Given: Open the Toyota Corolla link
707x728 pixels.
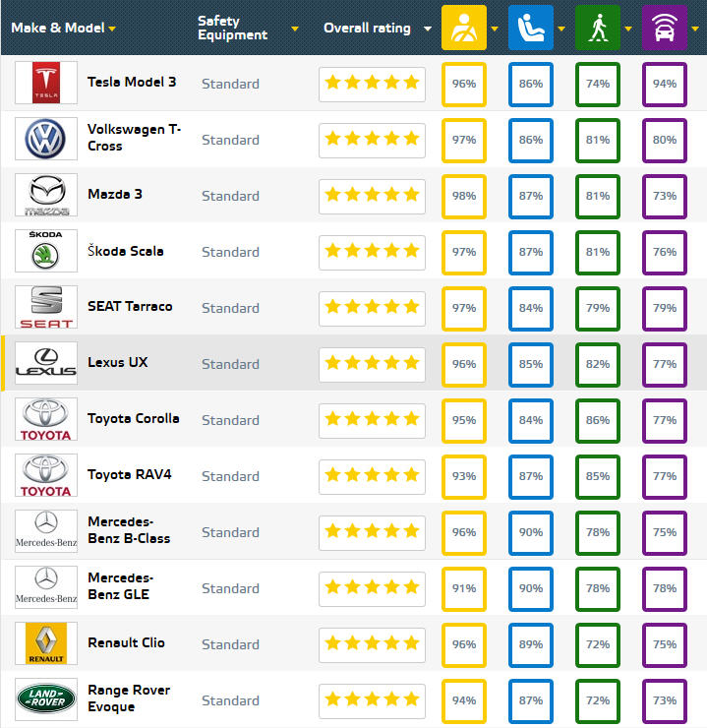Looking at the screenshot, I should [x=133, y=418].
